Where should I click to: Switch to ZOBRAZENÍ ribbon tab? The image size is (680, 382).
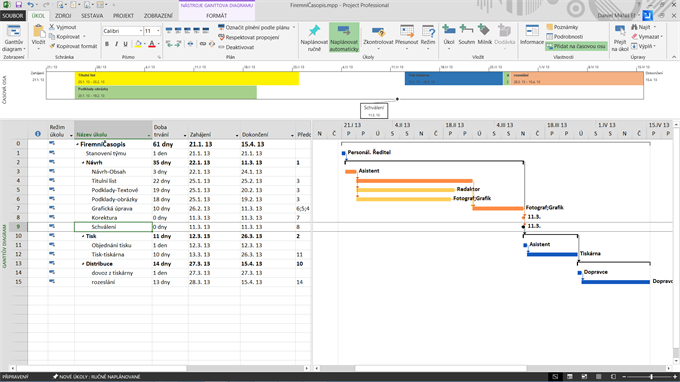coord(158,16)
